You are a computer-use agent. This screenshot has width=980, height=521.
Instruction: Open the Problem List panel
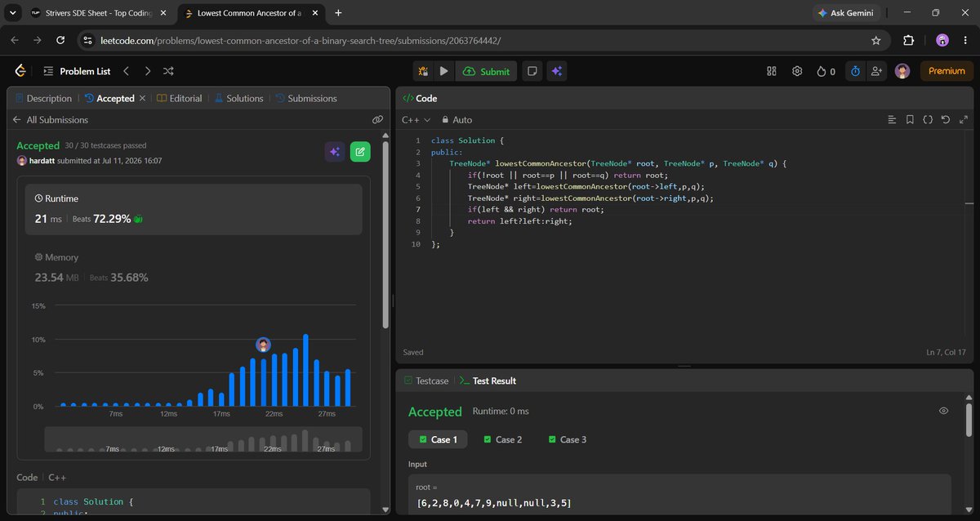[77, 71]
